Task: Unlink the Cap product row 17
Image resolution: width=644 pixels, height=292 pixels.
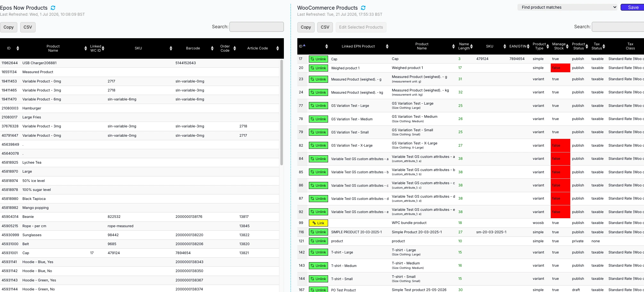Action: click(318, 59)
